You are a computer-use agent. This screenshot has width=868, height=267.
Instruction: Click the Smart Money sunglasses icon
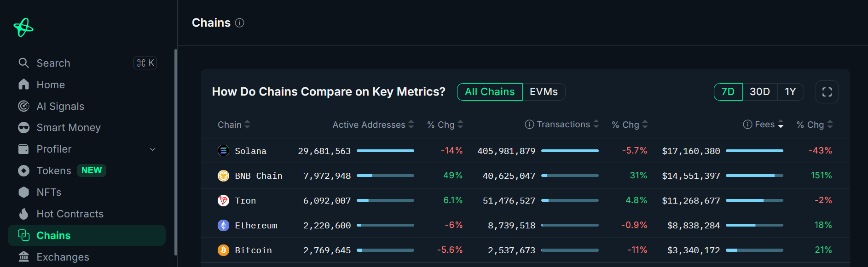pyautogui.click(x=23, y=127)
